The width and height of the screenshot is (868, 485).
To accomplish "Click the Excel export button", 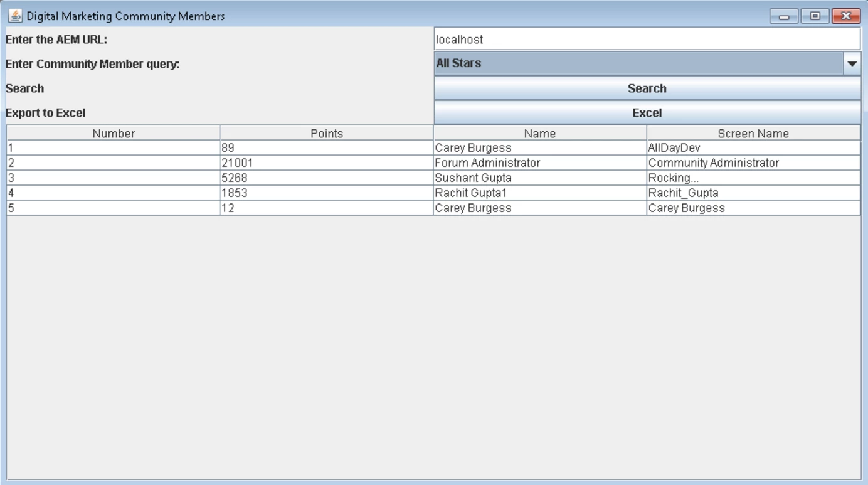I will (x=647, y=113).
